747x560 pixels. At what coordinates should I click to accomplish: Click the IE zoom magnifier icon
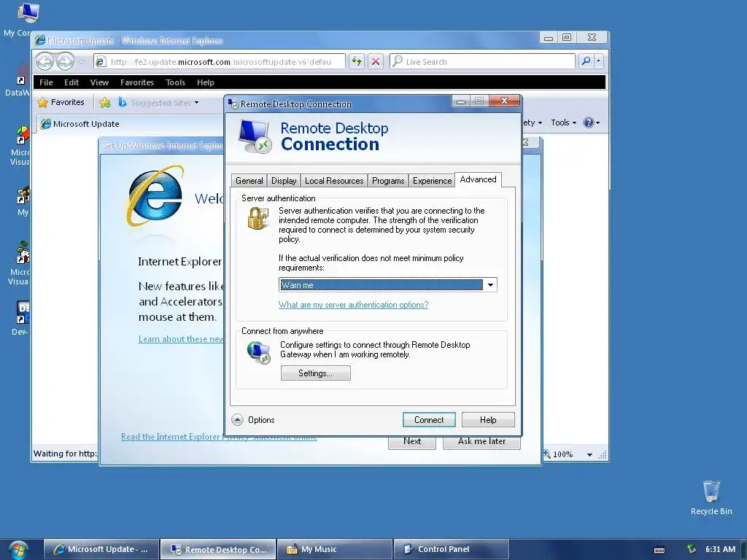547,454
